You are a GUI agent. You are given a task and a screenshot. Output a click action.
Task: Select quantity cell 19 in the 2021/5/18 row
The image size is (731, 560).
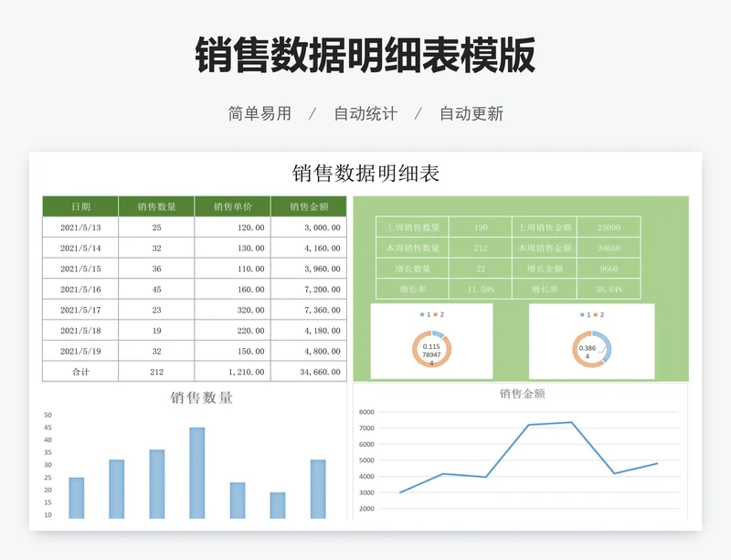[x=156, y=331]
